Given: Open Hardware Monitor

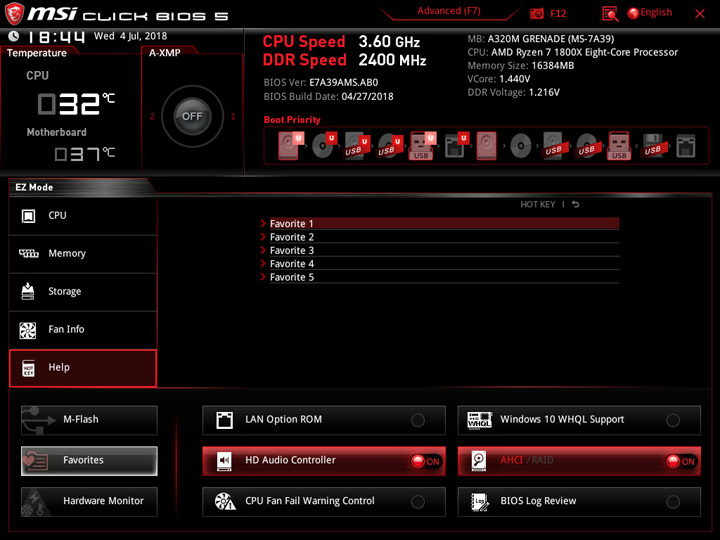Looking at the screenshot, I should pos(89,501).
